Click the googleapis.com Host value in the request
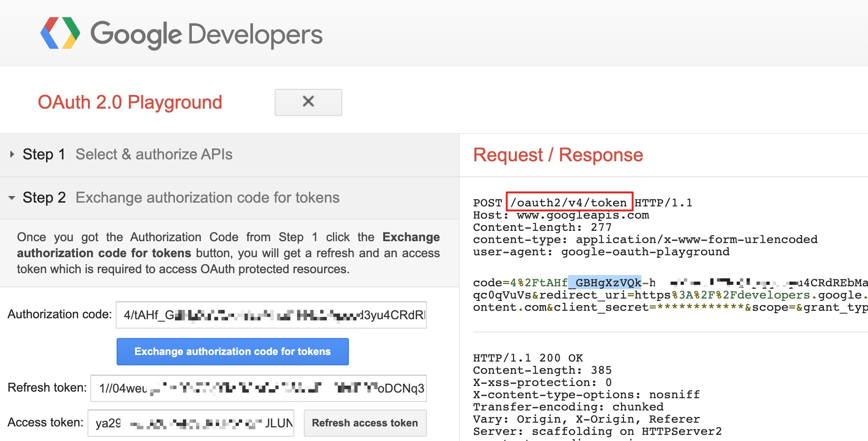Image resolution: width=868 pixels, height=441 pixels. pyautogui.click(x=583, y=215)
